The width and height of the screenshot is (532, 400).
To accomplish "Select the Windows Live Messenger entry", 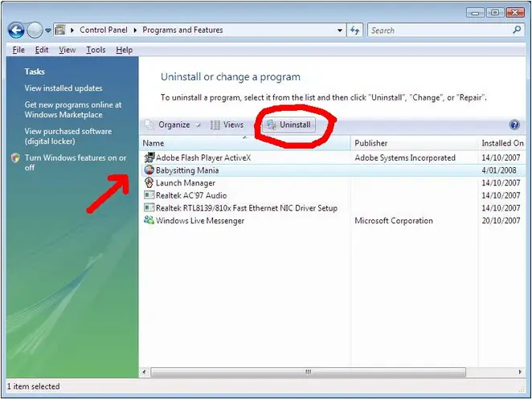I will tap(333, 220).
